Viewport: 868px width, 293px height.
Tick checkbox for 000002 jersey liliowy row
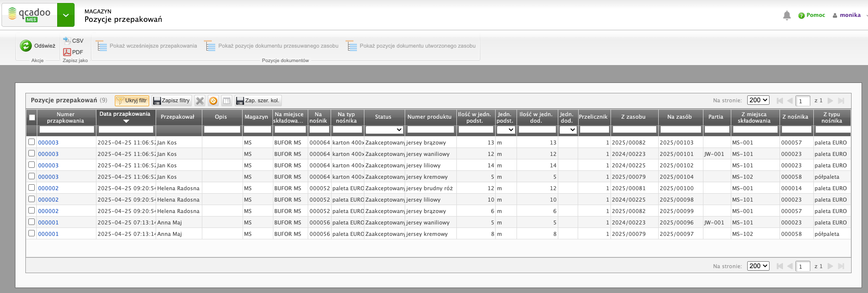(32, 199)
